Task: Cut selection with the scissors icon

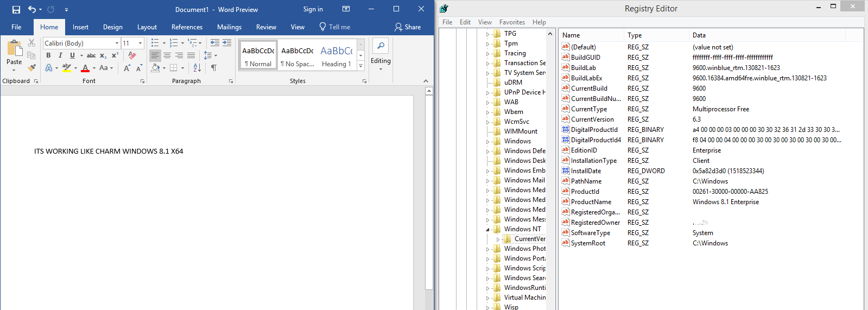Action: coord(31,42)
